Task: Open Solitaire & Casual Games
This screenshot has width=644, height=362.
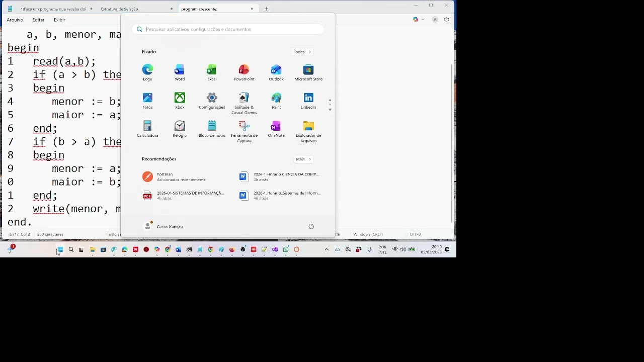Action: tap(244, 103)
